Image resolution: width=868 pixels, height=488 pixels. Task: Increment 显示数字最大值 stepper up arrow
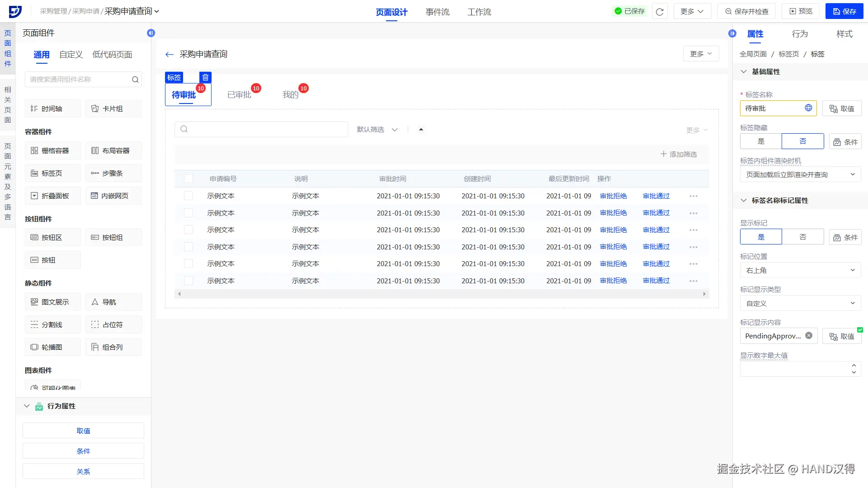pyautogui.click(x=854, y=365)
